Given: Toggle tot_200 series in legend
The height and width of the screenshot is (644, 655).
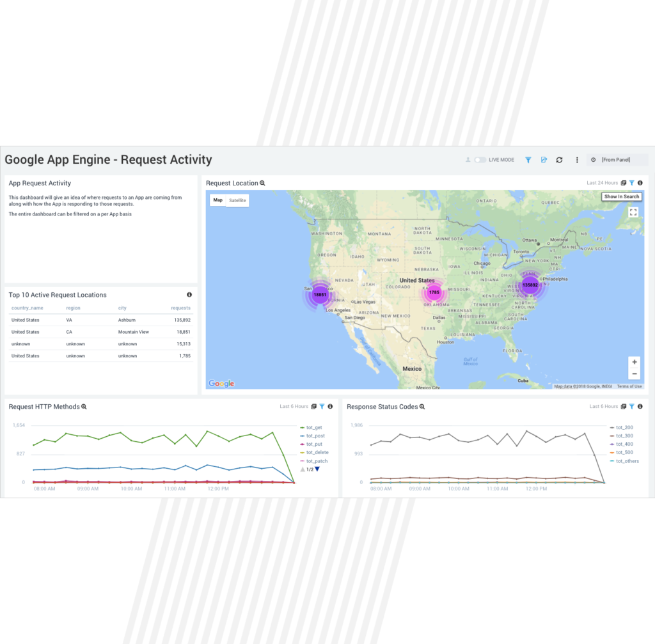Looking at the screenshot, I should 622,428.
